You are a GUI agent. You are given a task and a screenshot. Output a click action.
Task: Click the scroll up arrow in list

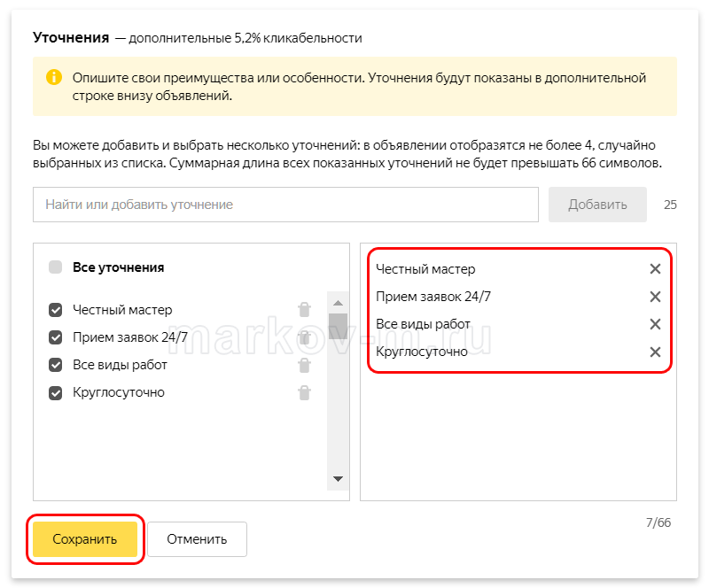point(337,302)
